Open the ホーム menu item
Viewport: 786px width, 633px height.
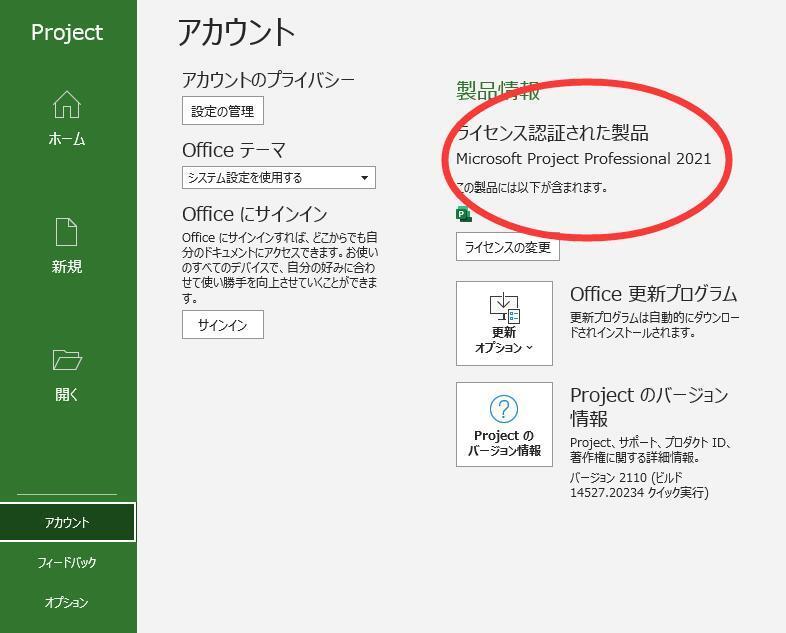click(x=67, y=120)
